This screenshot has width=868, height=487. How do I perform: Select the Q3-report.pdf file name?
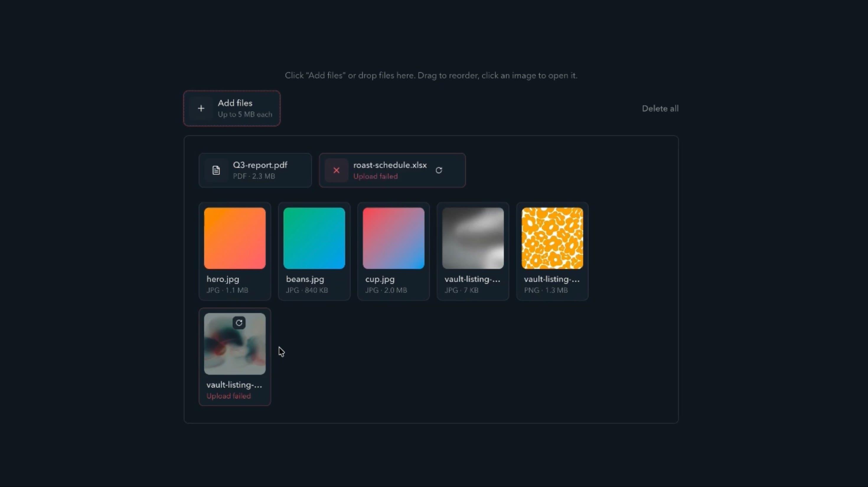point(260,165)
